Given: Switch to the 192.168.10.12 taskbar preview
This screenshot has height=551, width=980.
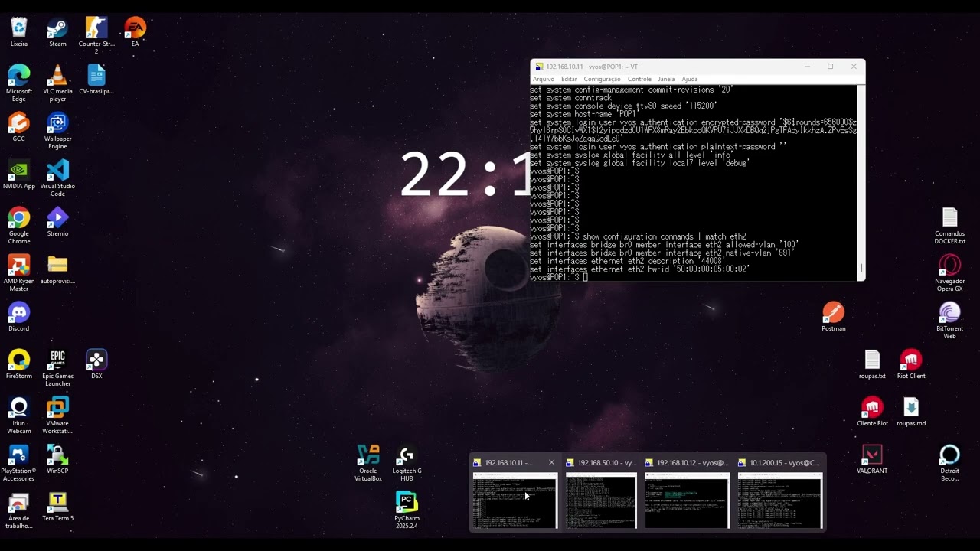Looking at the screenshot, I should point(687,493).
